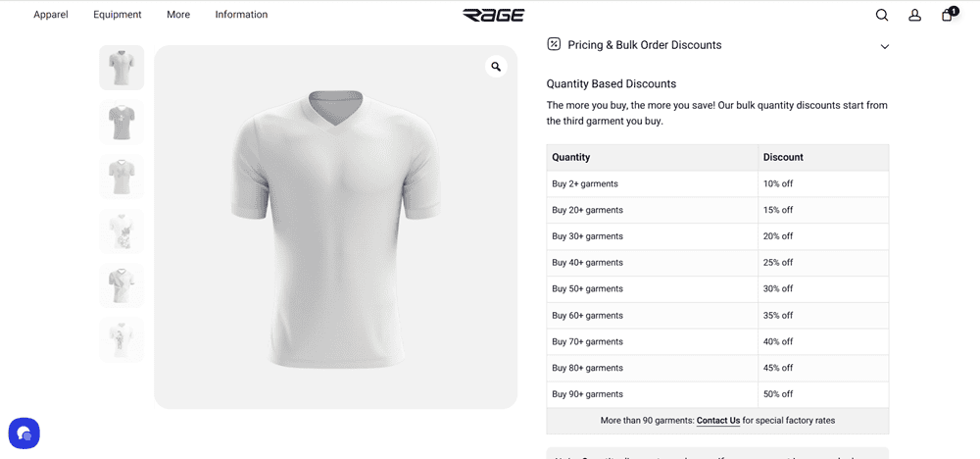
Task: Select the fourth jersey thumbnail
Action: tap(122, 231)
